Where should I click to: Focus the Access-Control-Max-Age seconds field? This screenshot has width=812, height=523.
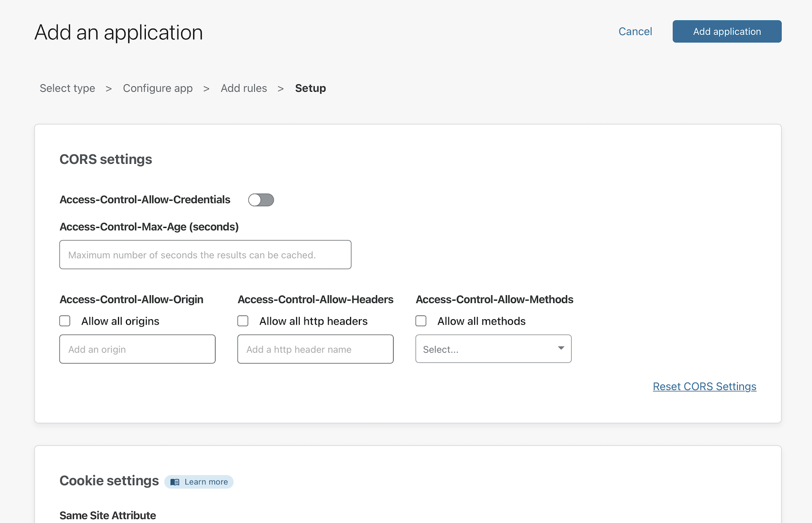coord(205,255)
